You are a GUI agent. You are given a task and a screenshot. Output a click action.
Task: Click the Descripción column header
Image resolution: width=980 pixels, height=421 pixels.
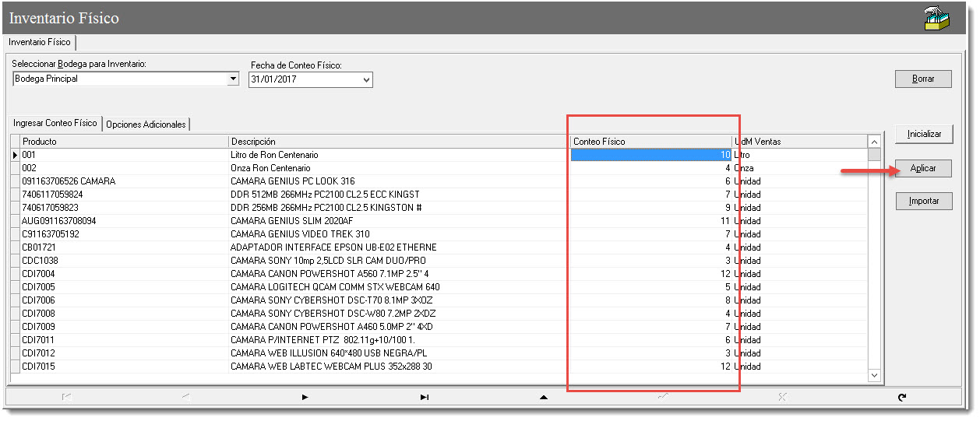(x=400, y=142)
